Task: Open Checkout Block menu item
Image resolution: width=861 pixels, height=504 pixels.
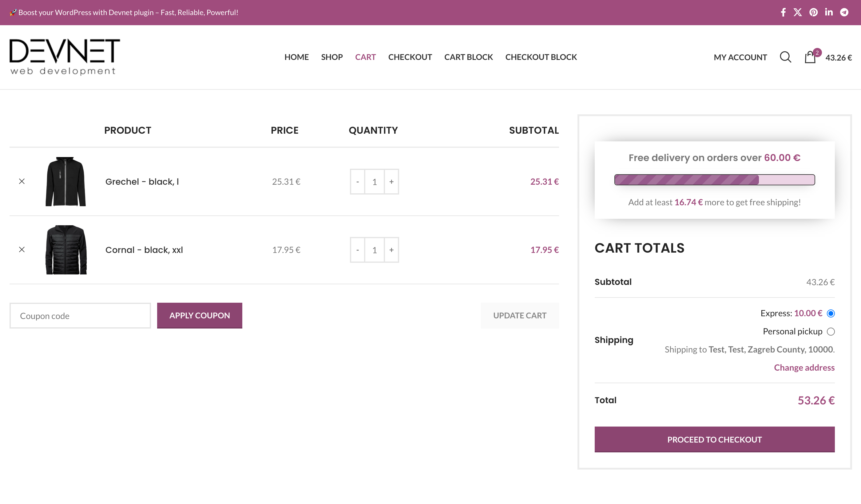Action: pyautogui.click(x=541, y=57)
